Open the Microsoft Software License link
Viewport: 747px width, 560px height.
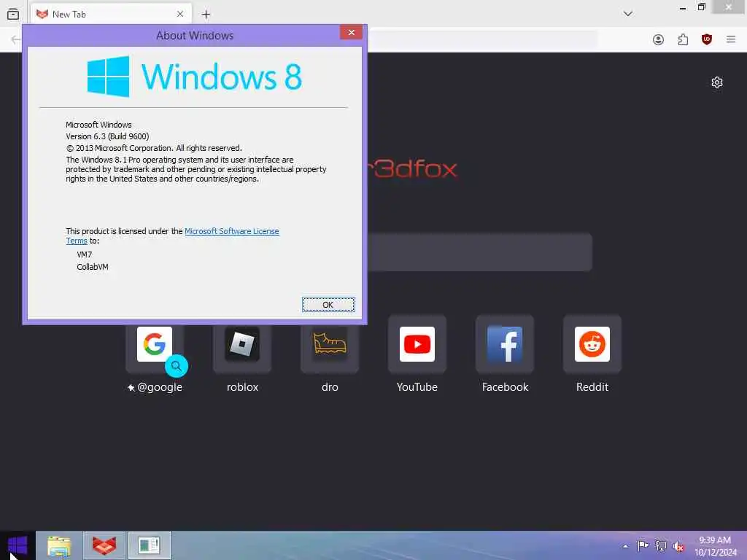tap(231, 231)
